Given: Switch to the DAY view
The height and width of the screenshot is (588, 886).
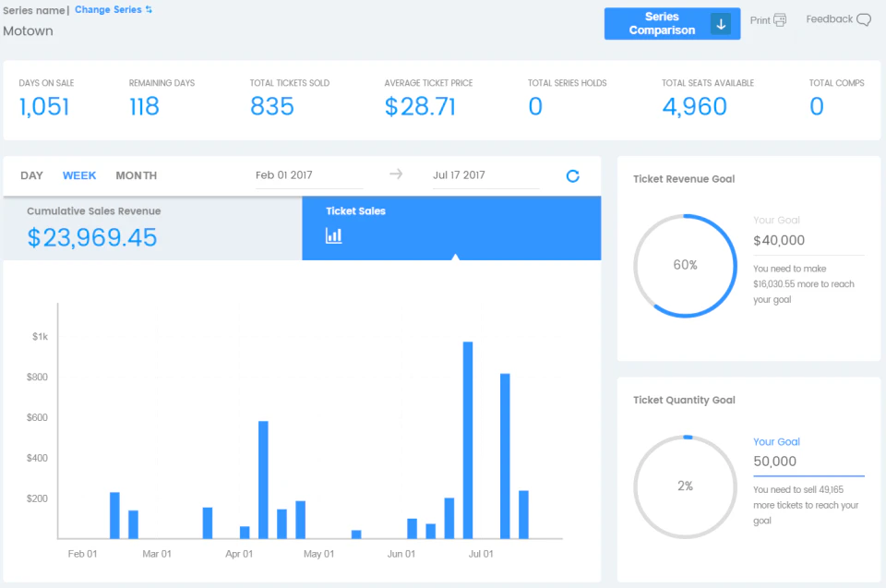Looking at the screenshot, I should (31, 174).
